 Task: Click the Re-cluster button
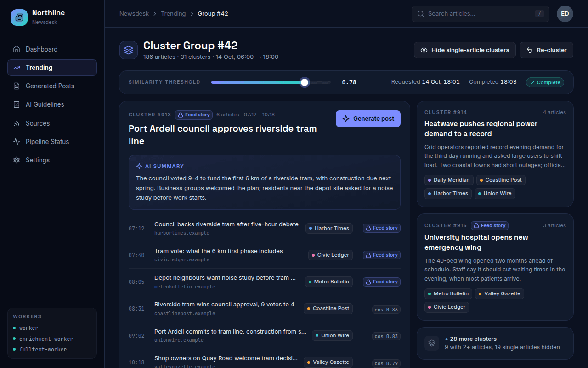(546, 50)
